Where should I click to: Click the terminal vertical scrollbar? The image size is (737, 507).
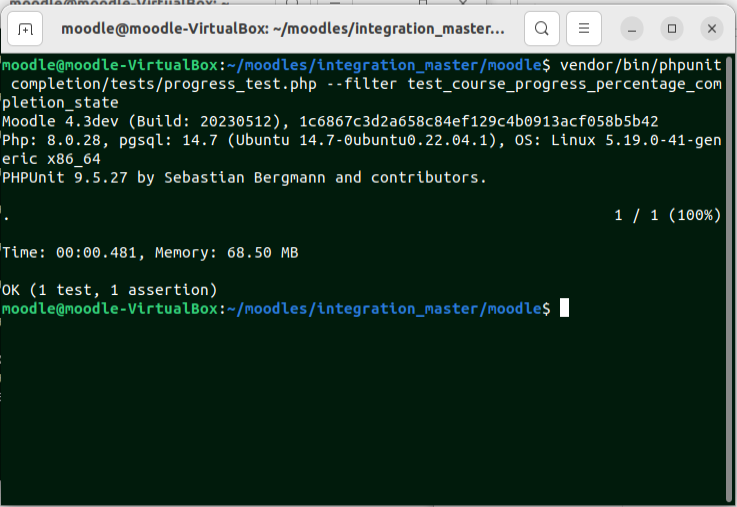coord(730,279)
